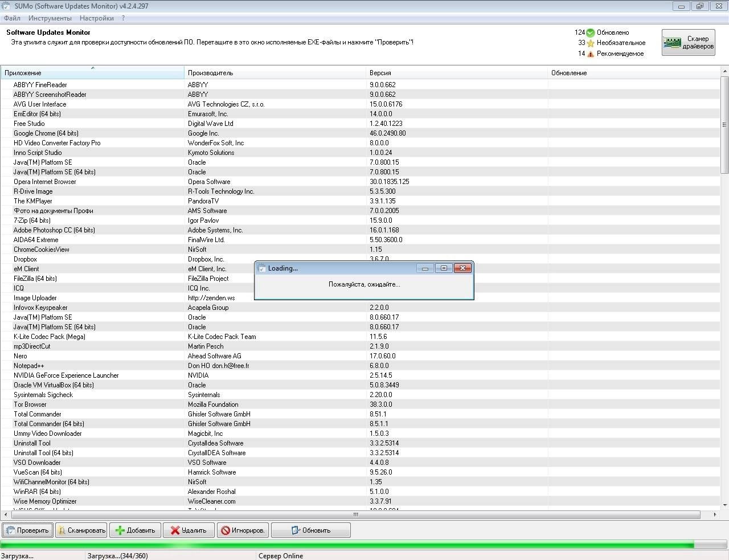This screenshot has width=729, height=560.
Task: Click the green Обновлено checkmark icon
Action: click(x=591, y=32)
